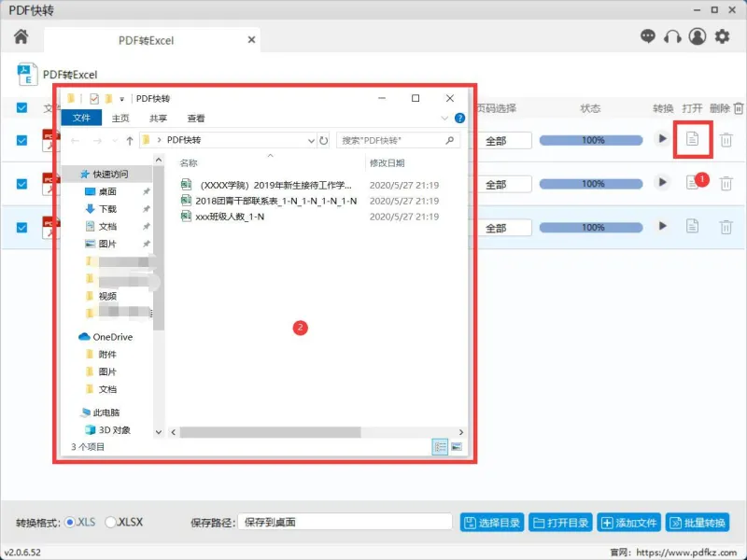Delete the second row file with trash icon
Screen dimensions: 747x560
726,183
